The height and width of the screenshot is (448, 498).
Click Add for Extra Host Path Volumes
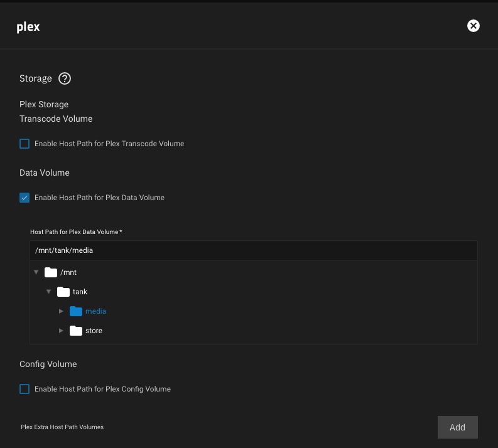click(457, 427)
